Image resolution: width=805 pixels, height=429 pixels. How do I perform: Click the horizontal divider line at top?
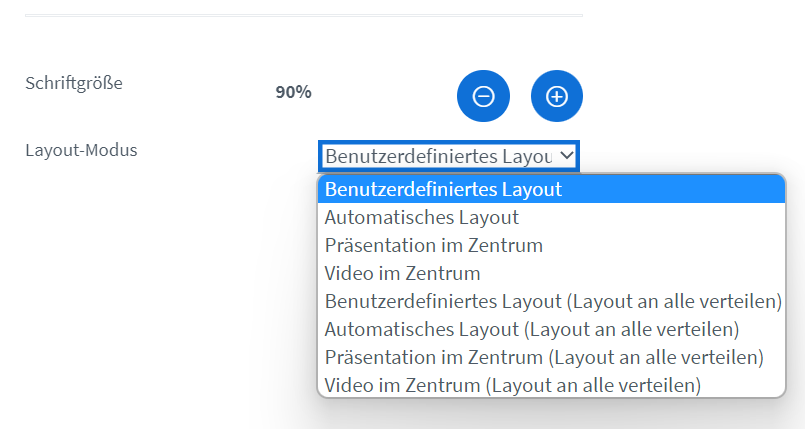click(x=304, y=15)
